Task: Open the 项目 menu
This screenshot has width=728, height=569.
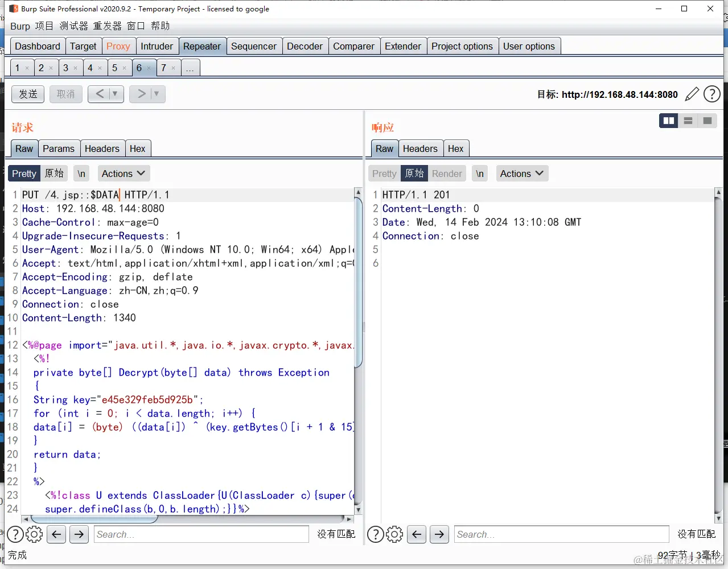Action: pos(44,26)
